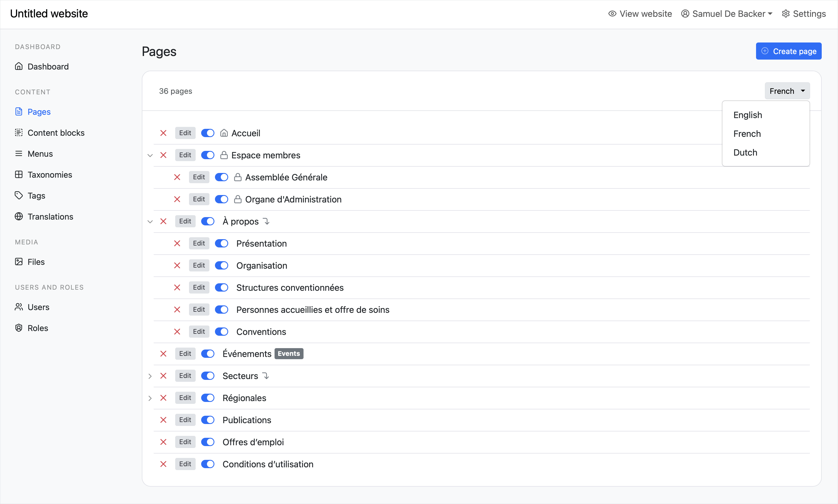Delete the Accueil page with red X
This screenshot has width=838, height=504.
tap(163, 133)
